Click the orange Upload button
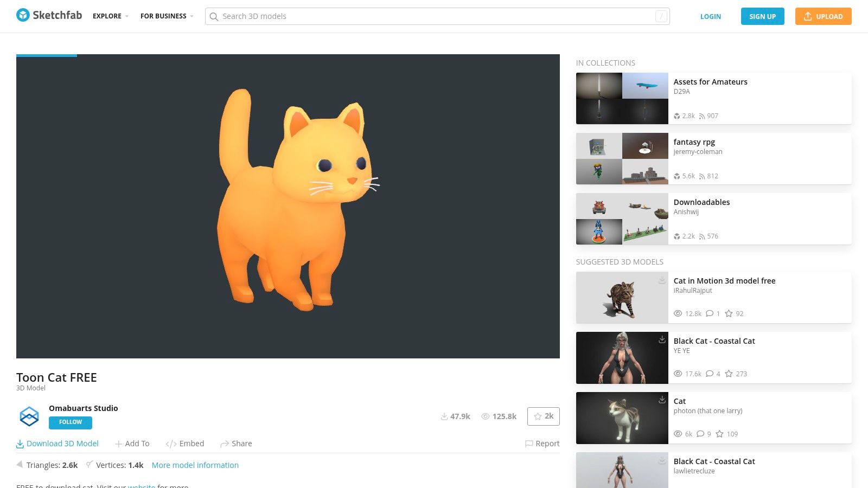 [824, 16]
